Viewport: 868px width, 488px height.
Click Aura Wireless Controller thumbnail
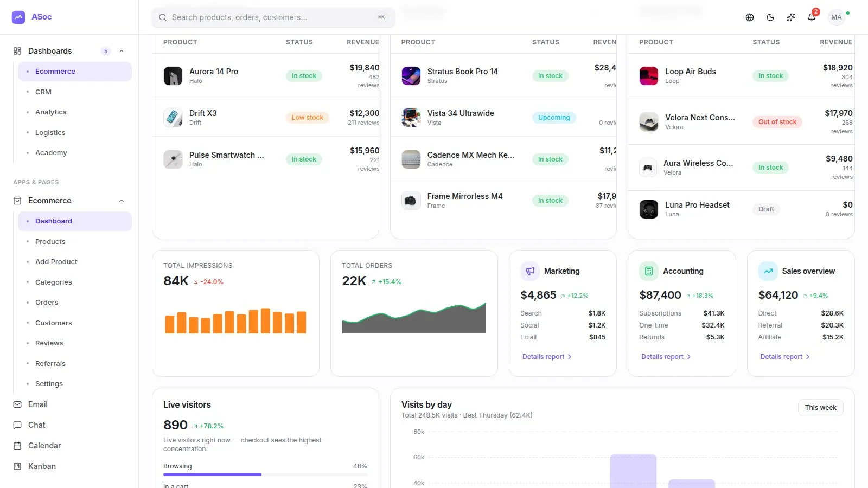(x=648, y=168)
